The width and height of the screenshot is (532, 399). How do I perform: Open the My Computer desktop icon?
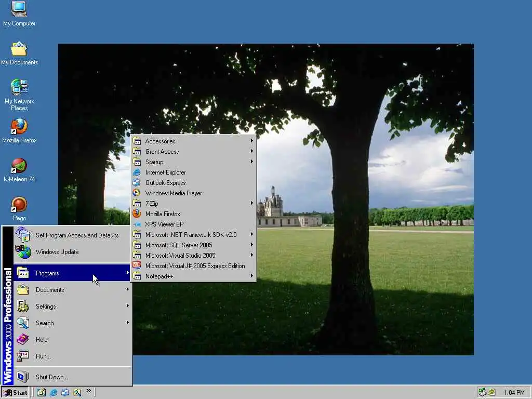click(x=19, y=14)
